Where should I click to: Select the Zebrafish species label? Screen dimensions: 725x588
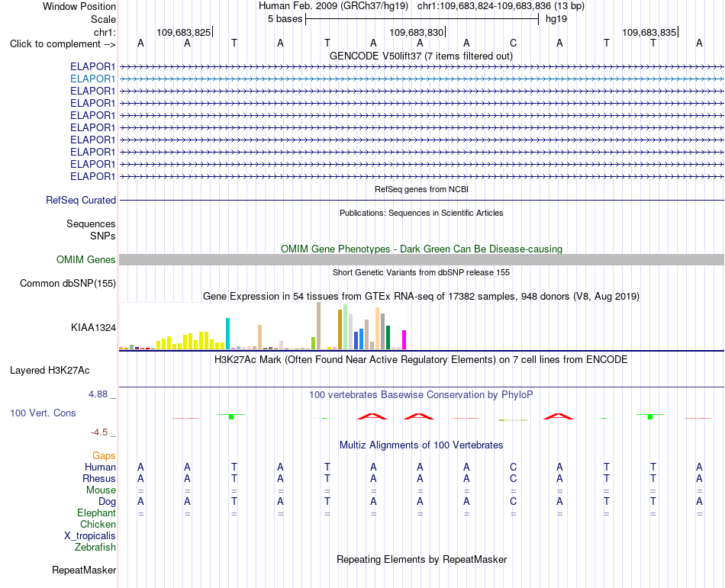95,548
